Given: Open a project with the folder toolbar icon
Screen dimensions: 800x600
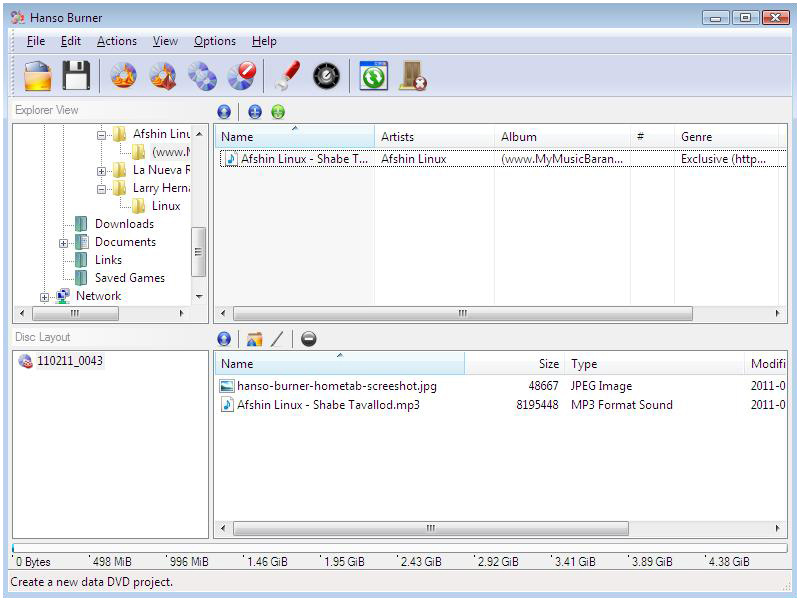Looking at the screenshot, I should pyautogui.click(x=38, y=76).
